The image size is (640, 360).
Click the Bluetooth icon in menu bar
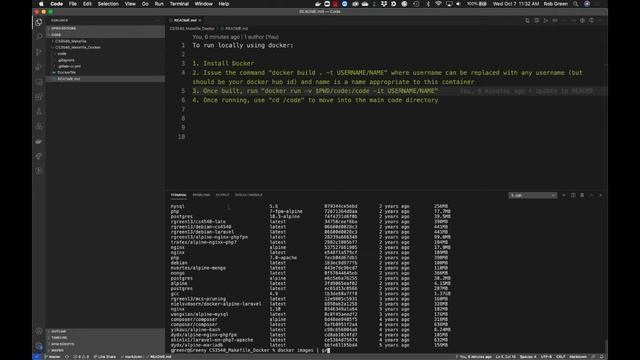(x=428, y=4)
